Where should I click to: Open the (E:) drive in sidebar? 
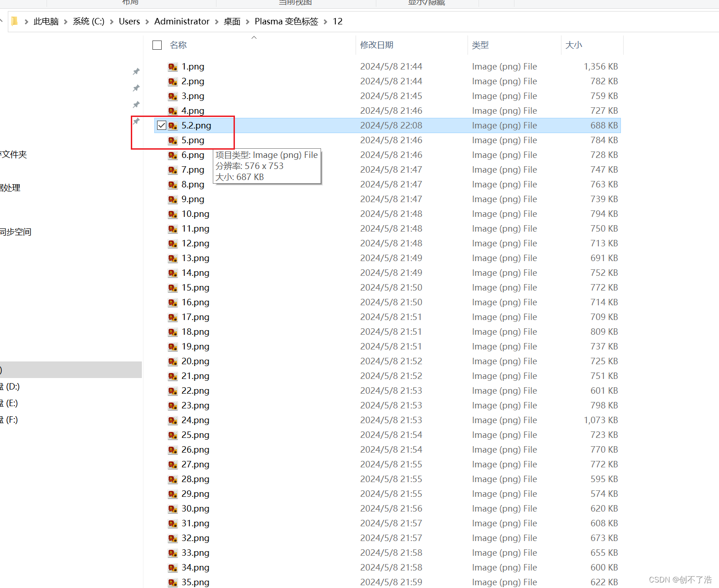[x=9, y=403]
